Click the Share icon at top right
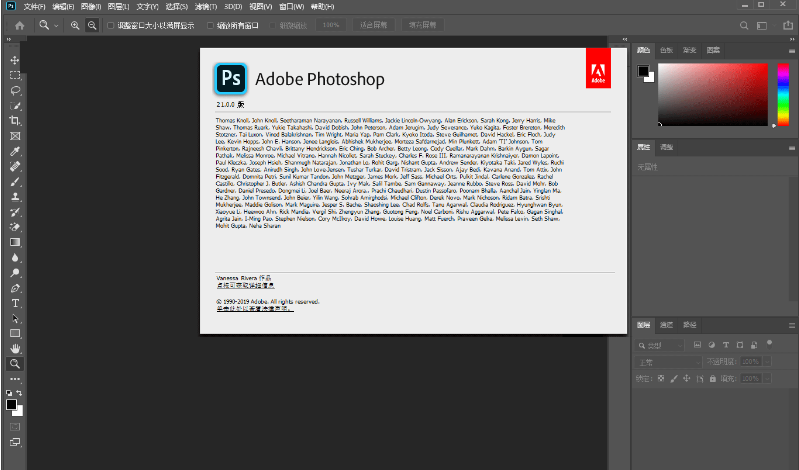Screen dimensions: 799x470 pos(788,25)
